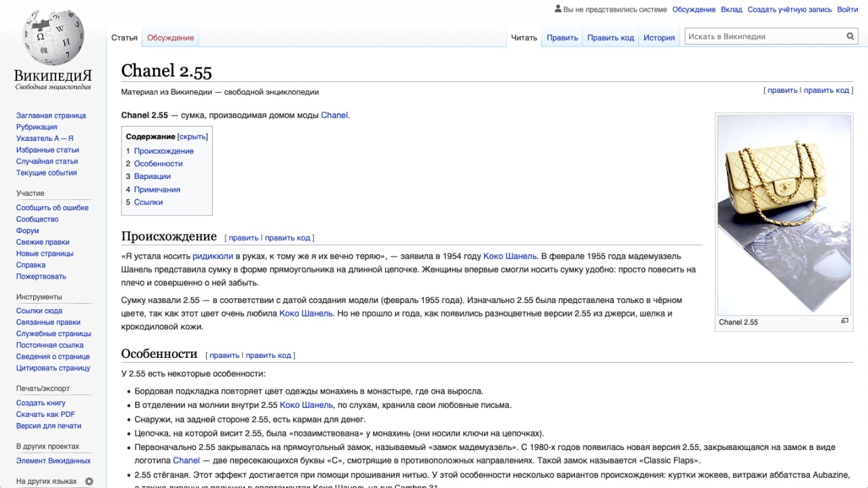The width and height of the screenshot is (868, 488).
Task: Open the ридикюли article link
Action: (212, 256)
